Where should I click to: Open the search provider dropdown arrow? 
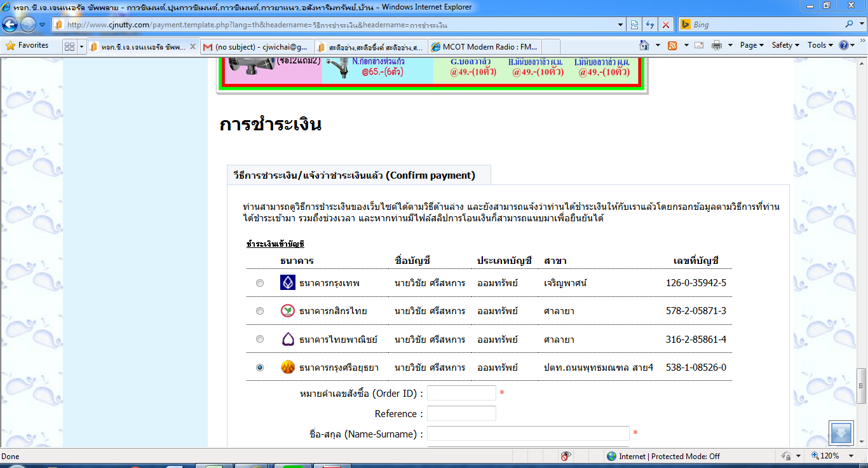pos(860,25)
